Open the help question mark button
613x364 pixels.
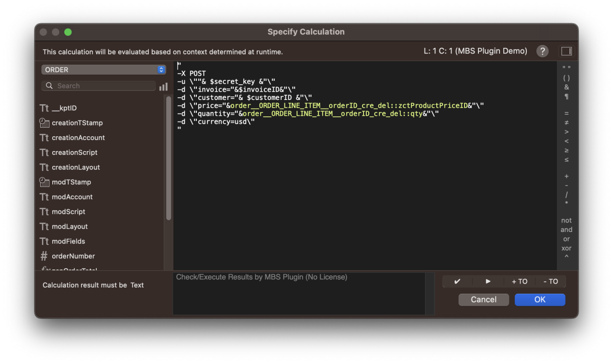(542, 51)
